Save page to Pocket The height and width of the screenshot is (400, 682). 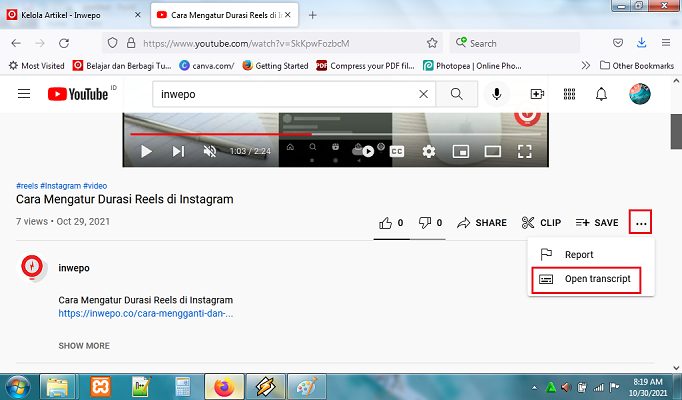coord(618,43)
